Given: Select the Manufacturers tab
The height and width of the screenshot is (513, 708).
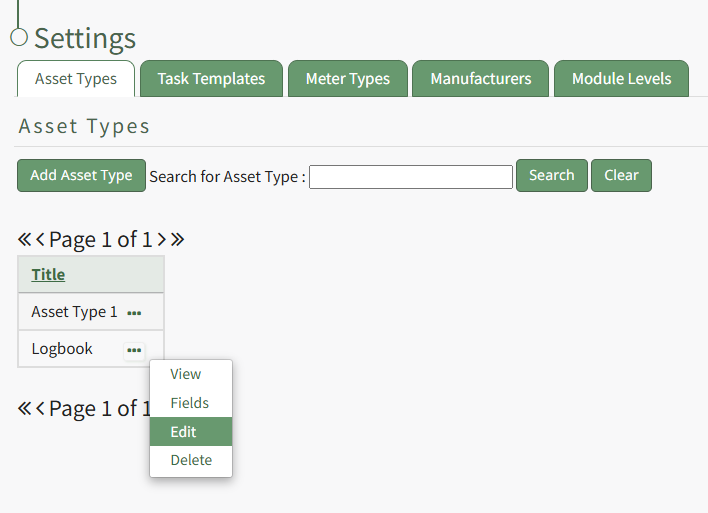Looking at the screenshot, I should point(480,79).
